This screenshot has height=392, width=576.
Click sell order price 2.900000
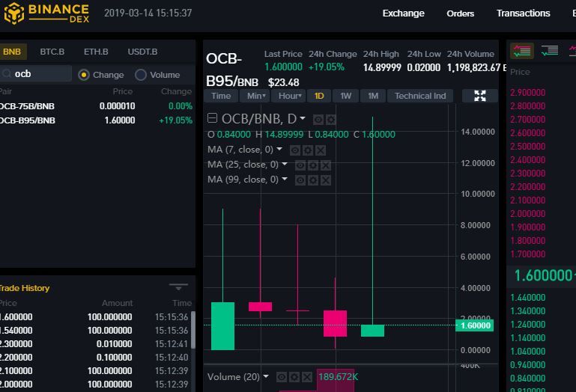[527, 93]
